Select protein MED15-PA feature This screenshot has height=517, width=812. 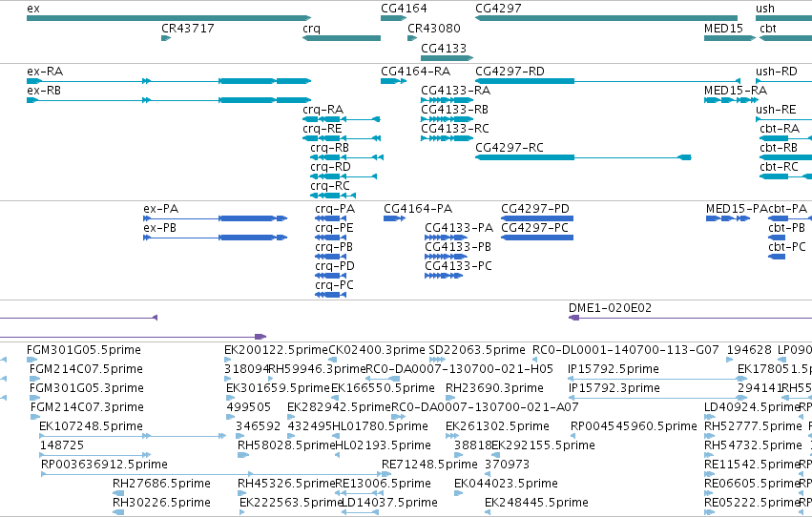tap(728, 218)
